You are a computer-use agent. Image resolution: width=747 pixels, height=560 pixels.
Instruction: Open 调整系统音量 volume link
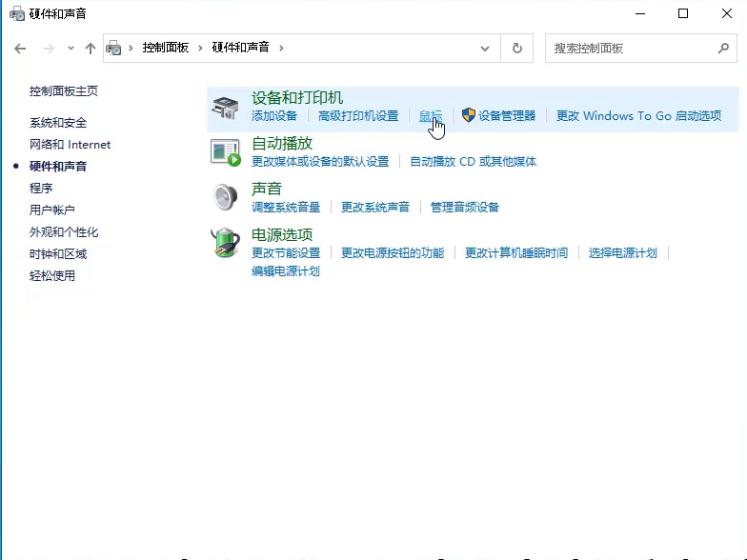click(x=286, y=207)
